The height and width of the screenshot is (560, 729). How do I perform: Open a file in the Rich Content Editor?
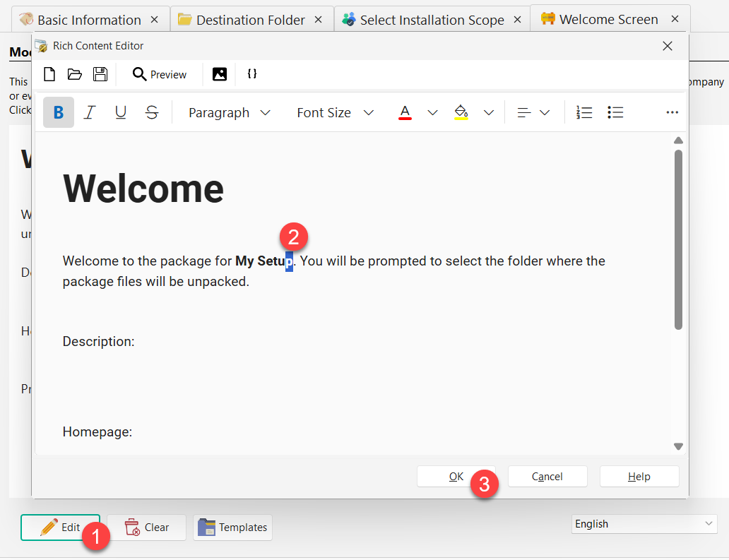75,74
